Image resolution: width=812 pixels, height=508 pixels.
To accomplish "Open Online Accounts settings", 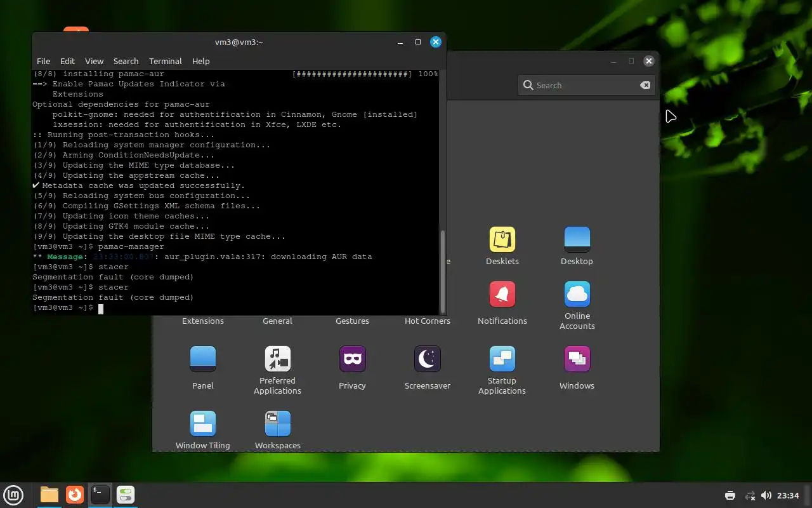I will (577, 305).
